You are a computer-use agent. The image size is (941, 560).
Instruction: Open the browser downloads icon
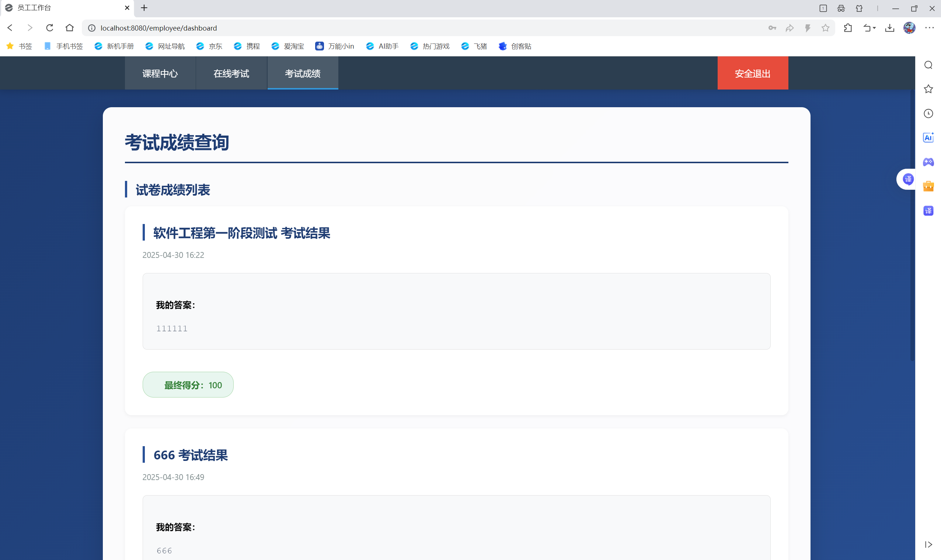[890, 28]
